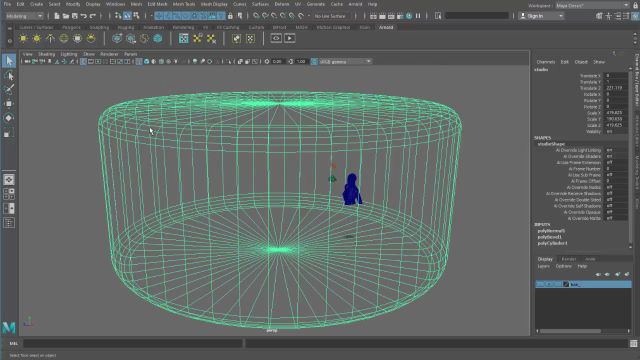Click the Translate Z value field
Screen dimensions: 640x360
[x=616, y=88]
